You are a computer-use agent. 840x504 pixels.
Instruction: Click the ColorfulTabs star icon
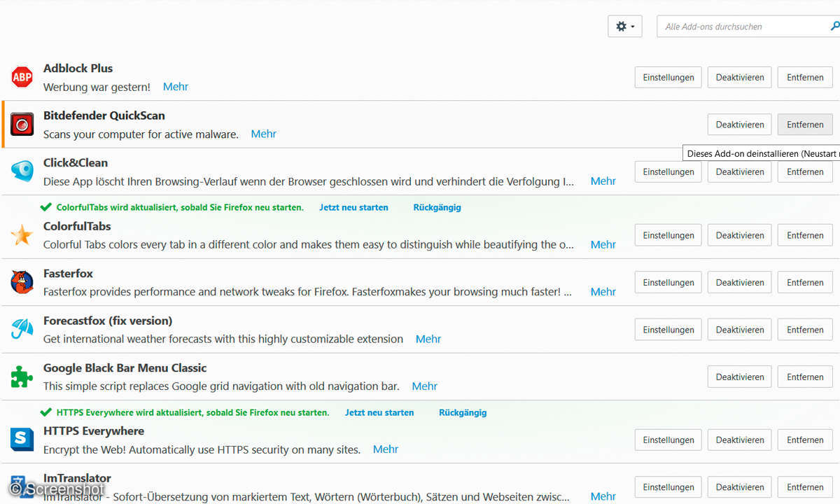[22, 235]
